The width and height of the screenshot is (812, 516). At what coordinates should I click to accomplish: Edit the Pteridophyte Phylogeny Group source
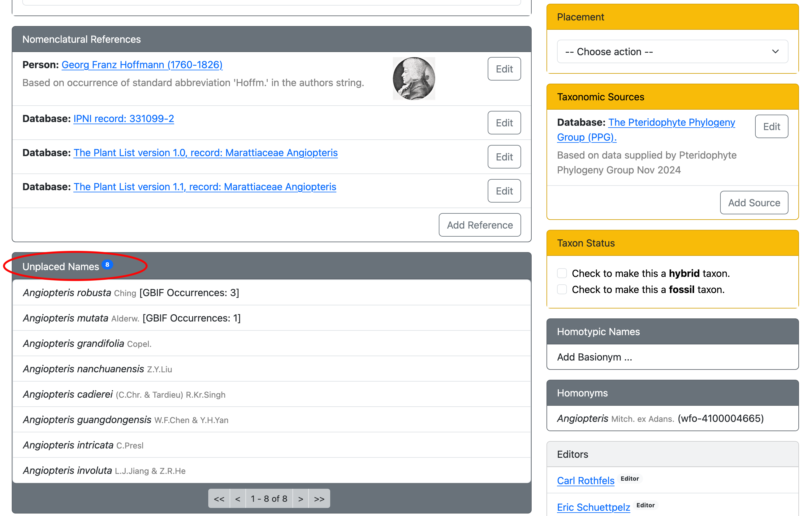pyautogui.click(x=771, y=127)
